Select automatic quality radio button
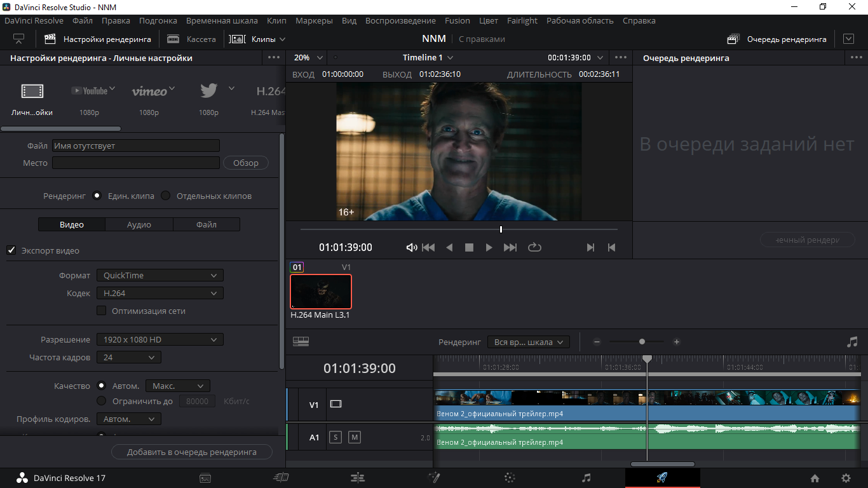The width and height of the screenshot is (868, 488). click(x=101, y=386)
